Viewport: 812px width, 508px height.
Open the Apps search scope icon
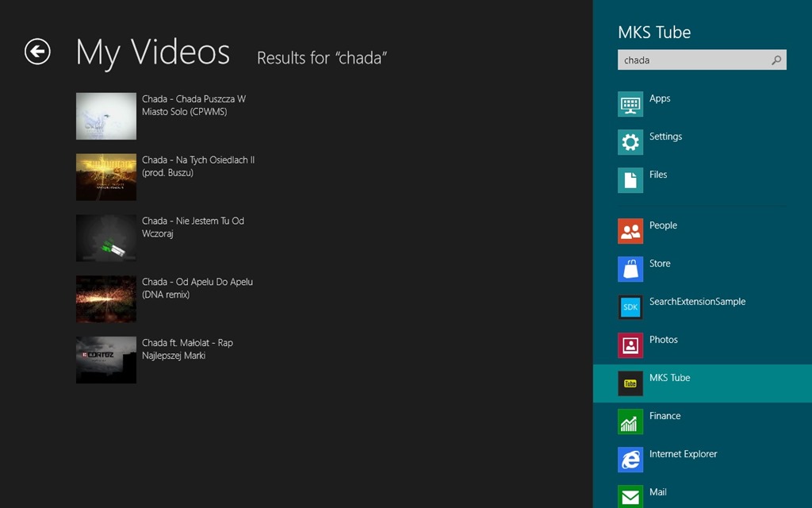[x=630, y=104]
